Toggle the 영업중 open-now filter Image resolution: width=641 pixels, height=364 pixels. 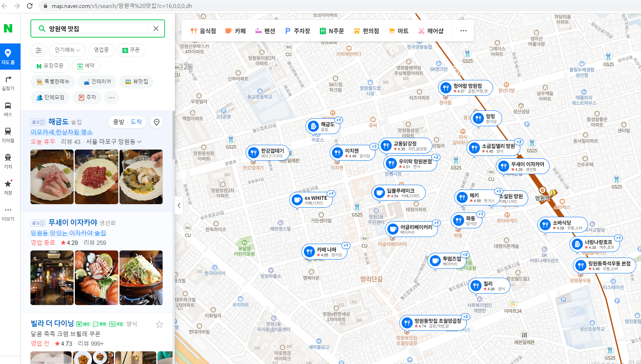(x=101, y=50)
